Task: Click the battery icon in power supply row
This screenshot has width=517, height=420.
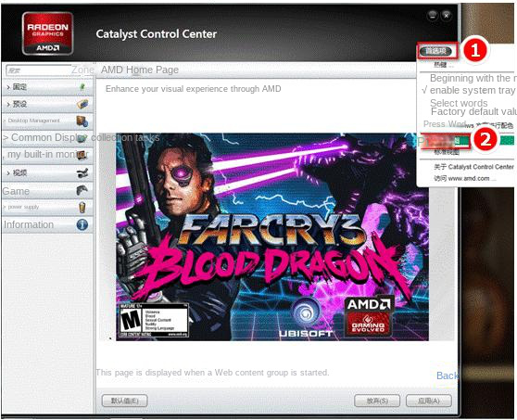Action: tap(82, 208)
